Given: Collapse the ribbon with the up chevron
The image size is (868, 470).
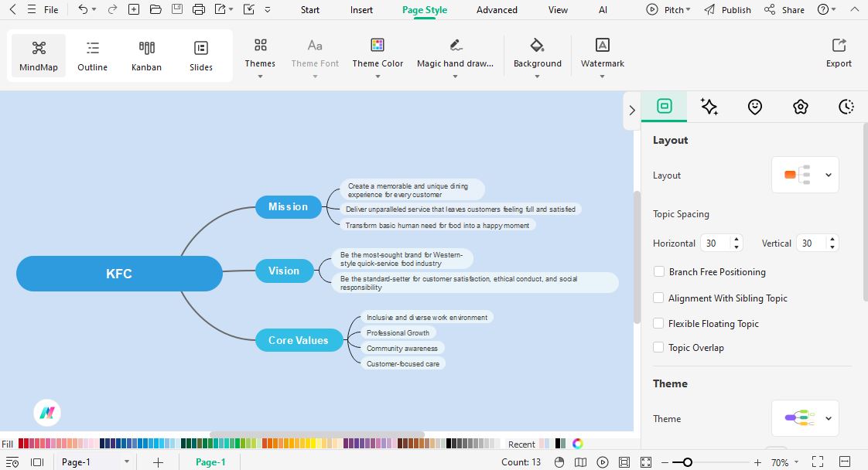Looking at the screenshot, I should pos(855,9).
